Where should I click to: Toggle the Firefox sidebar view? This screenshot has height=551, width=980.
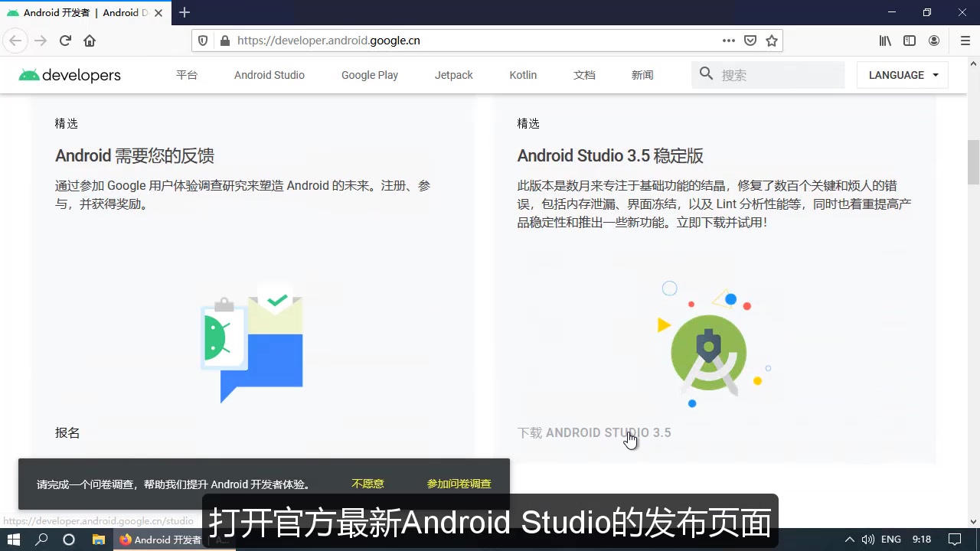tap(910, 41)
